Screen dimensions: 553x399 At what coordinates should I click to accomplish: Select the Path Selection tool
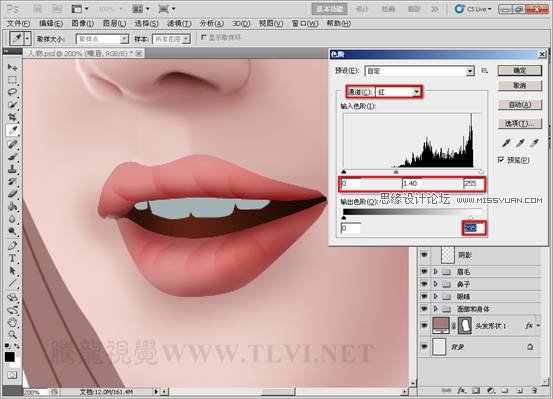[12, 271]
